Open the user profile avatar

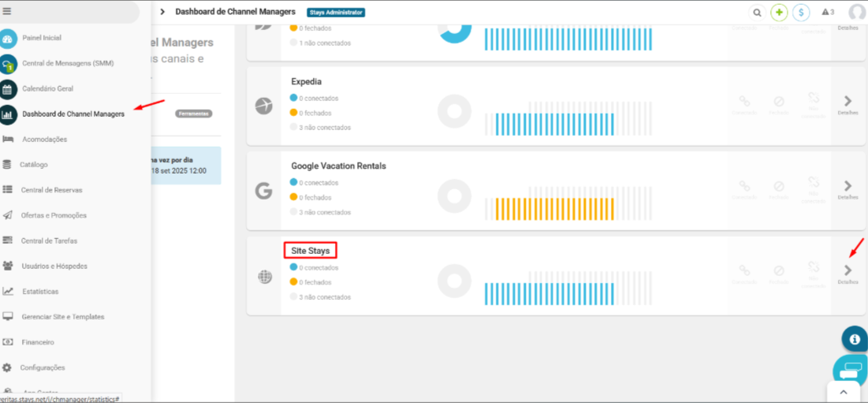[x=857, y=13]
